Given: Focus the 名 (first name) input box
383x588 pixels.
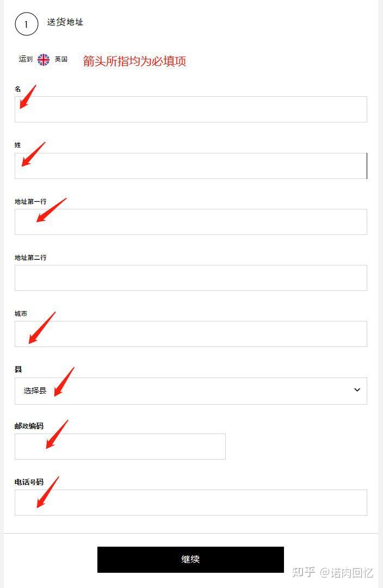Looking at the screenshot, I should pos(190,109).
